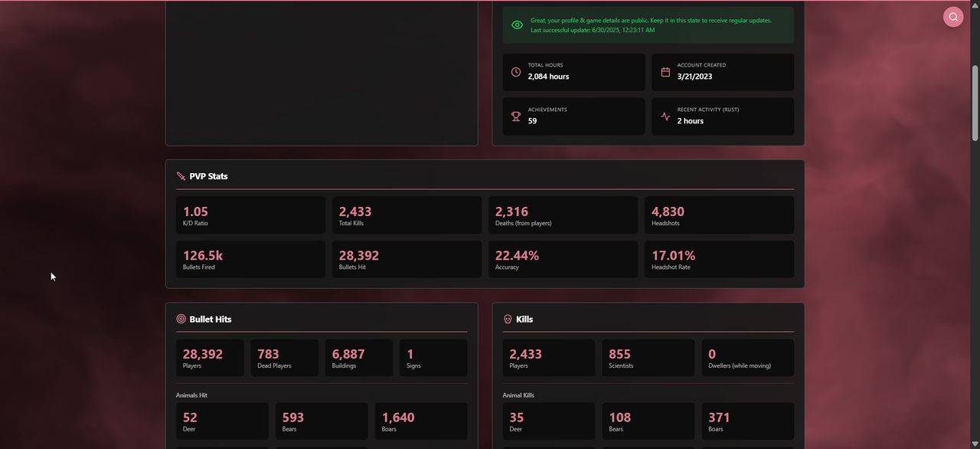Click the activity pulse icon beside Recent Activity

[x=665, y=116]
